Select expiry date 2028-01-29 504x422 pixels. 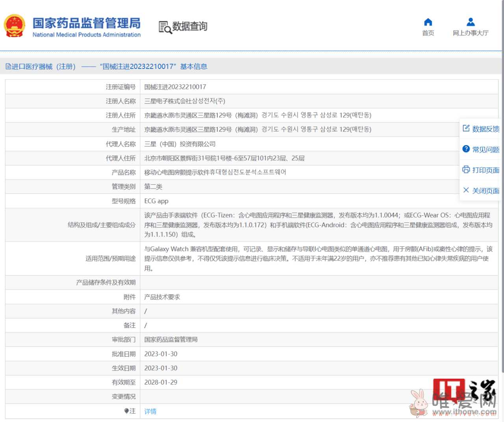tap(161, 382)
